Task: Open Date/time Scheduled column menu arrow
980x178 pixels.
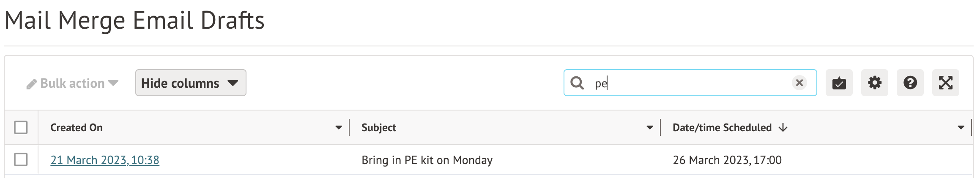Action: 961,127
